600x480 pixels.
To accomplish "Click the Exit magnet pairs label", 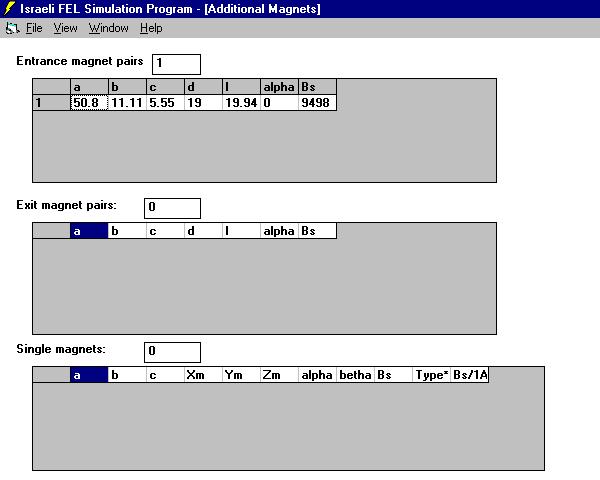I will point(67,205).
